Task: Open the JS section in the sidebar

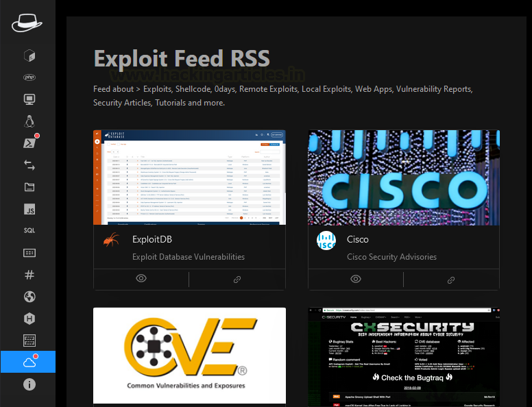Action: point(29,209)
